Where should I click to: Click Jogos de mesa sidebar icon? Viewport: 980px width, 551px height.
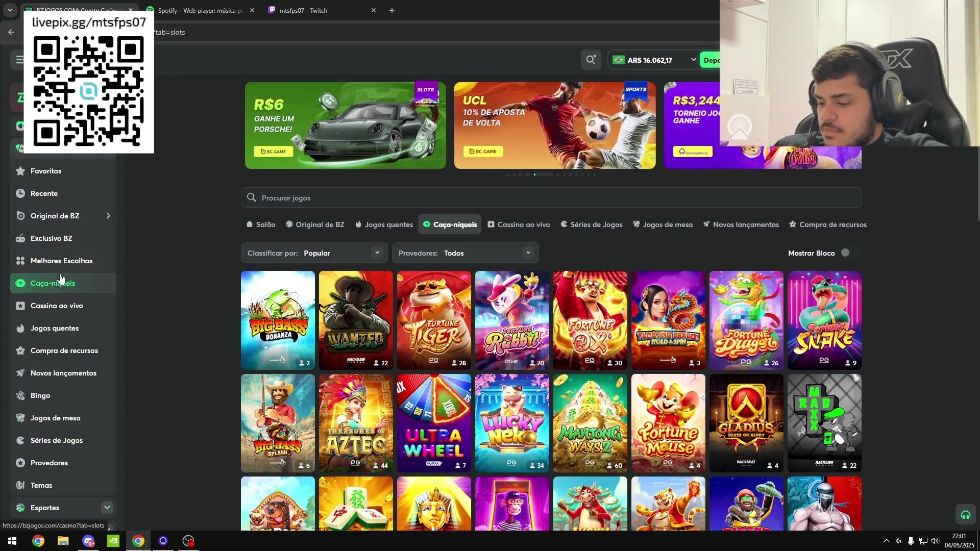tap(20, 418)
